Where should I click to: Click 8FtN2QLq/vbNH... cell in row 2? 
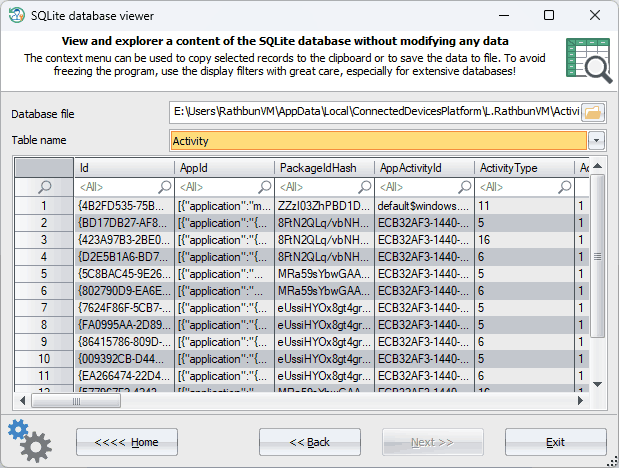pos(324,223)
